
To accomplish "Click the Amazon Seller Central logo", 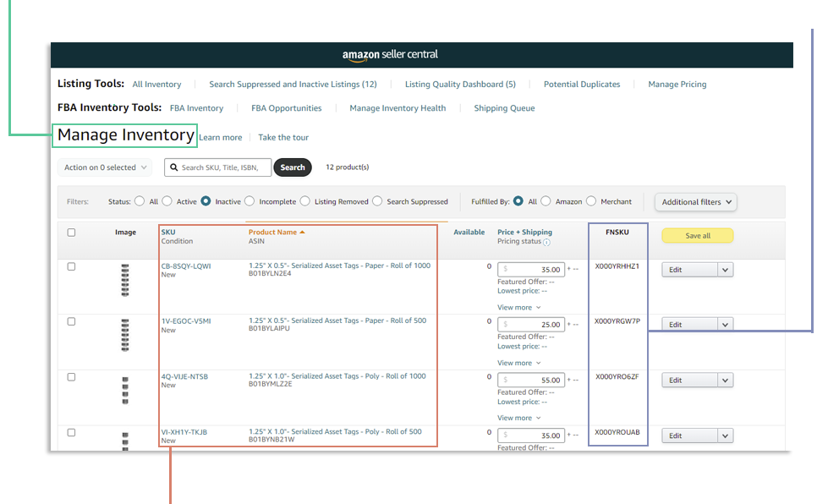I will [x=390, y=55].
